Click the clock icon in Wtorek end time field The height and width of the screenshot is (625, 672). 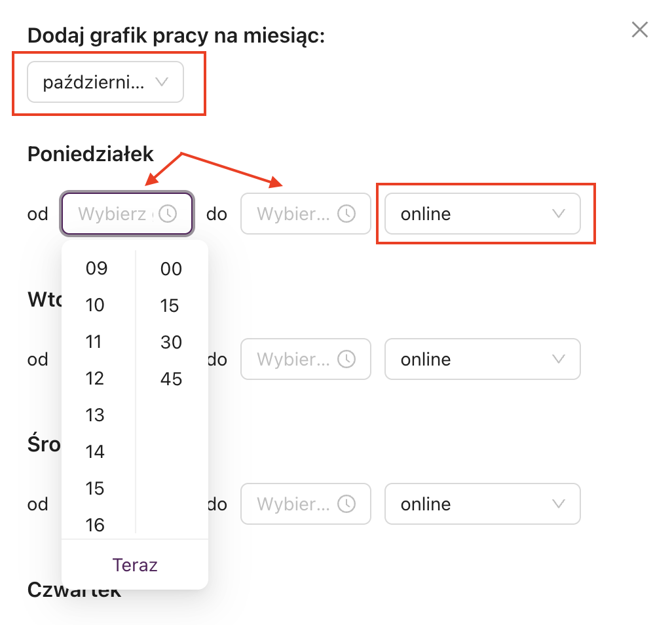(346, 359)
